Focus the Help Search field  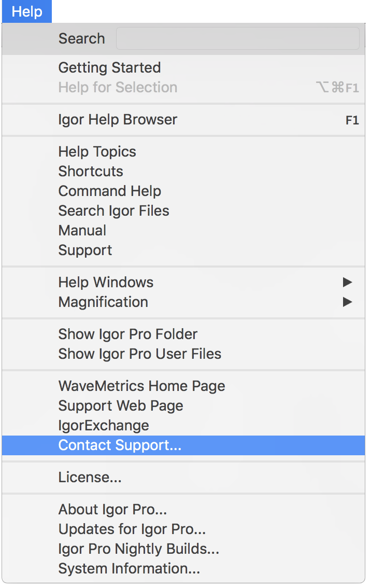pos(238,38)
